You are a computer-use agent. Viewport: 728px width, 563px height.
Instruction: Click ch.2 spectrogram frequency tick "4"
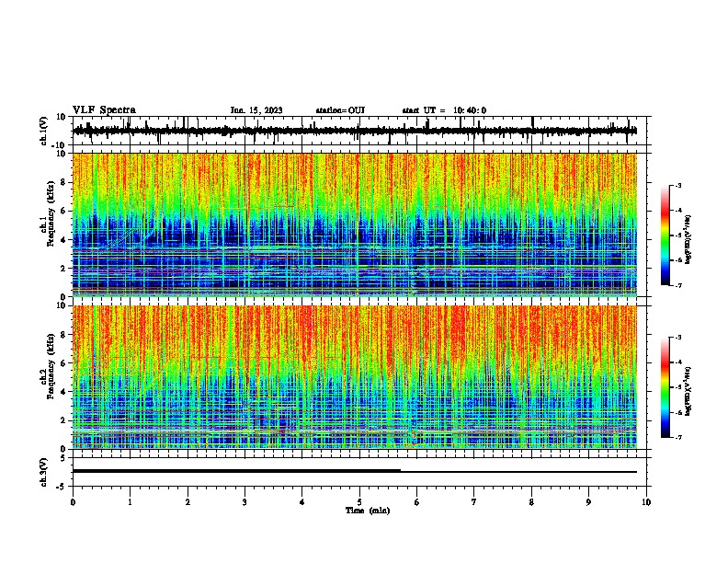(x=63, y=392)
